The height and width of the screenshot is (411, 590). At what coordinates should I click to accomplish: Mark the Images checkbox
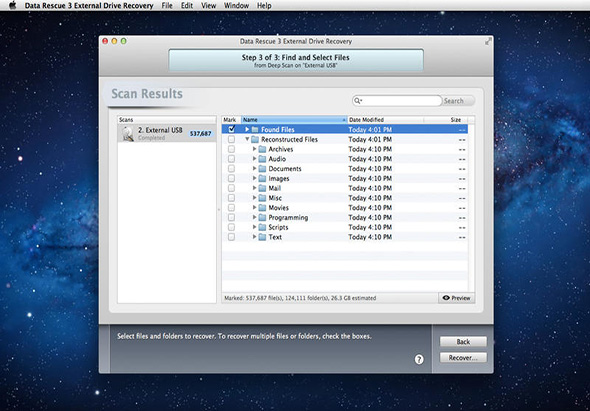tap(231, 179)
